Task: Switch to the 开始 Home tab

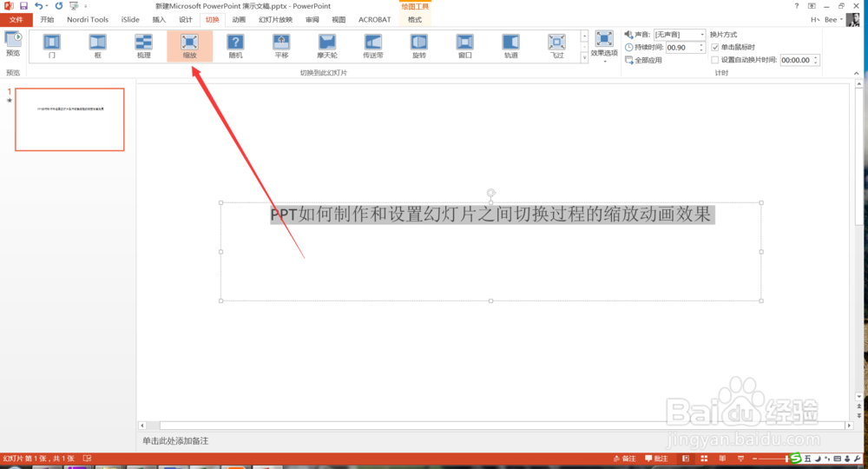Action: (47, 19)
